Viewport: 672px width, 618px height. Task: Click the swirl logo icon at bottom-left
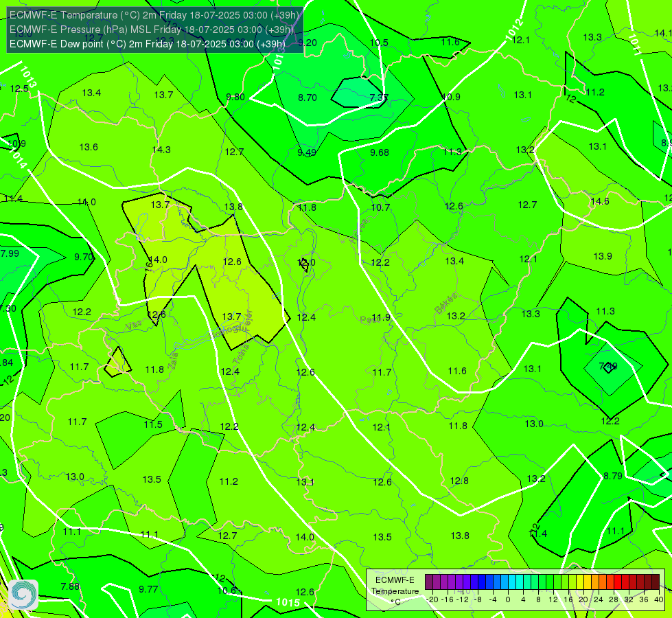point(23,595)
